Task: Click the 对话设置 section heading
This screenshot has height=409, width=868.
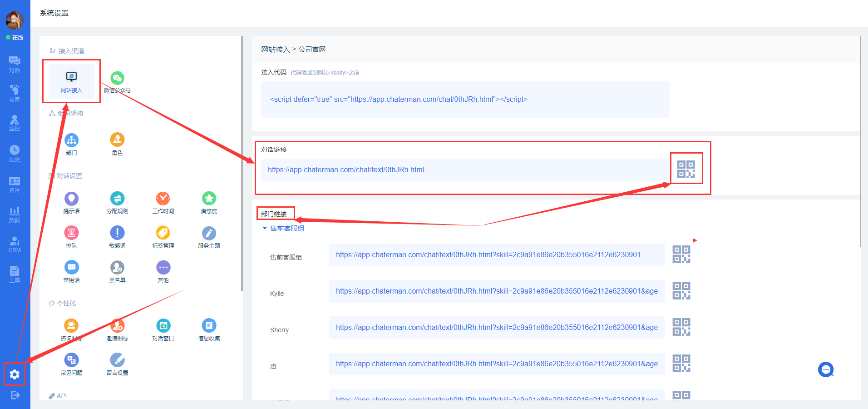Action: click(65, 175)
